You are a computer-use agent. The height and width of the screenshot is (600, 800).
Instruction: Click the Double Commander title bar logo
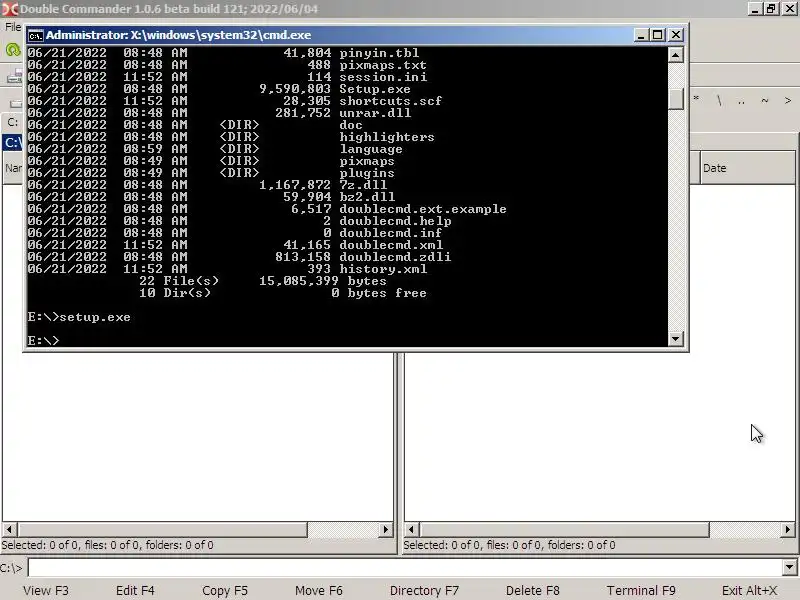tap(9, 9)
